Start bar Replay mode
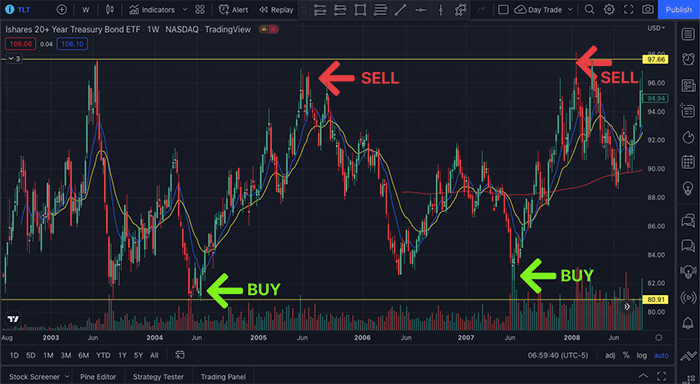Image resolution: width=700 pixels, height=384 pixels. tap(276, 9)
